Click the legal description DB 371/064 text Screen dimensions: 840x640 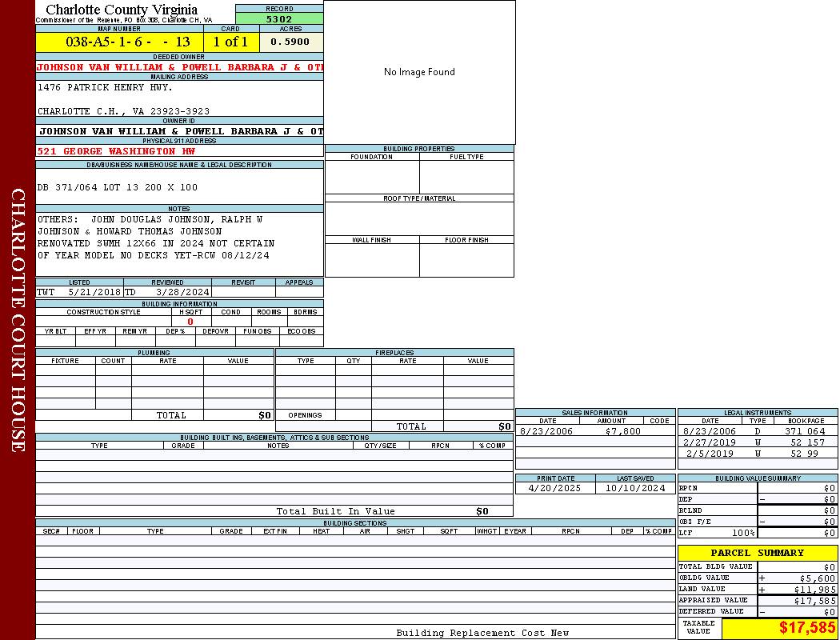coord(117,187)
